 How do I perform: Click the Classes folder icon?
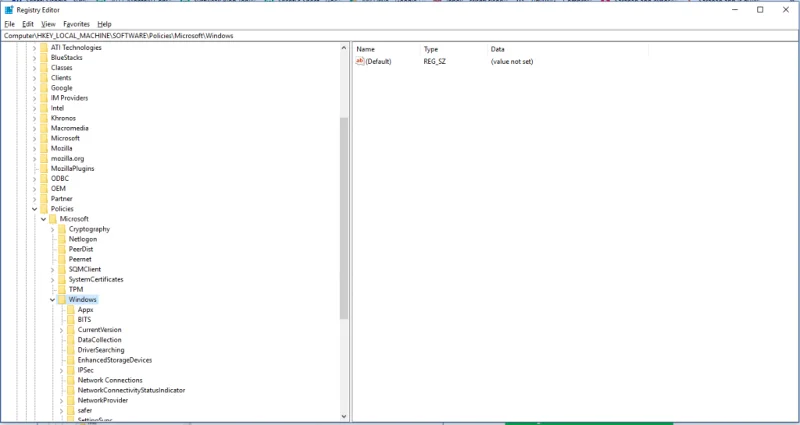coord(44,67)
